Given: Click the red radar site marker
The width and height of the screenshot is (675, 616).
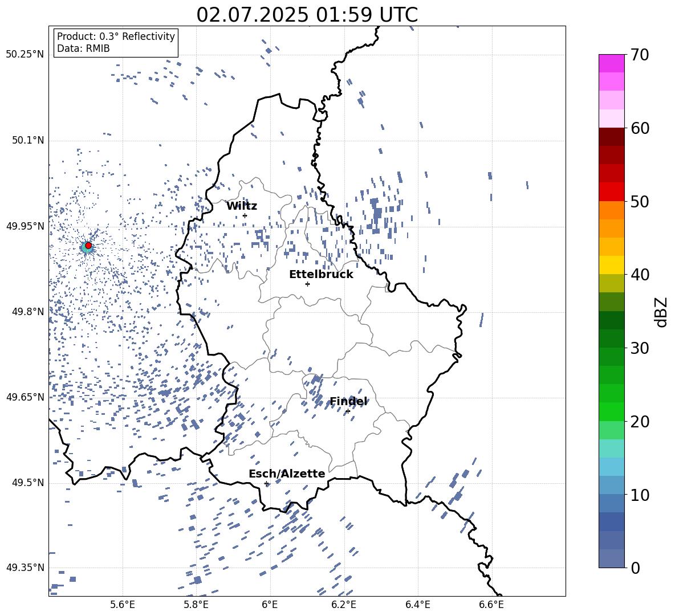Looking at the screenshot, I should click(x=88, y=246).
